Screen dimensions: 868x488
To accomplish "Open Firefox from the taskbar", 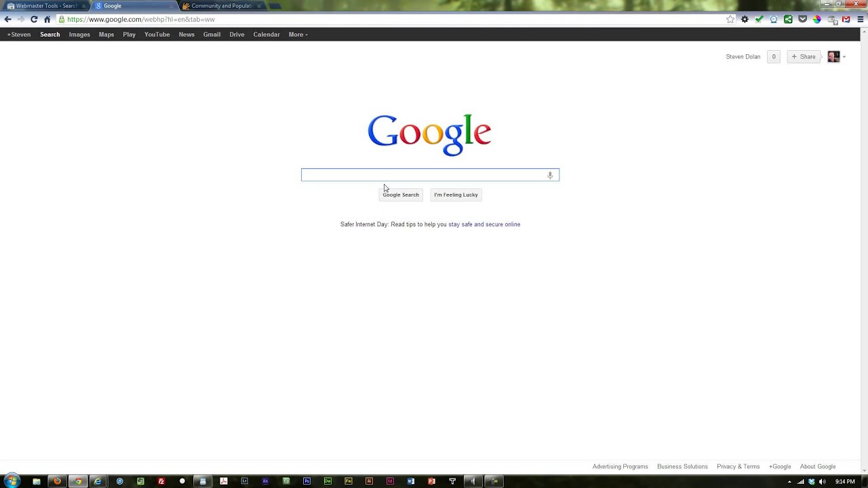I will (x=57, y=481).
